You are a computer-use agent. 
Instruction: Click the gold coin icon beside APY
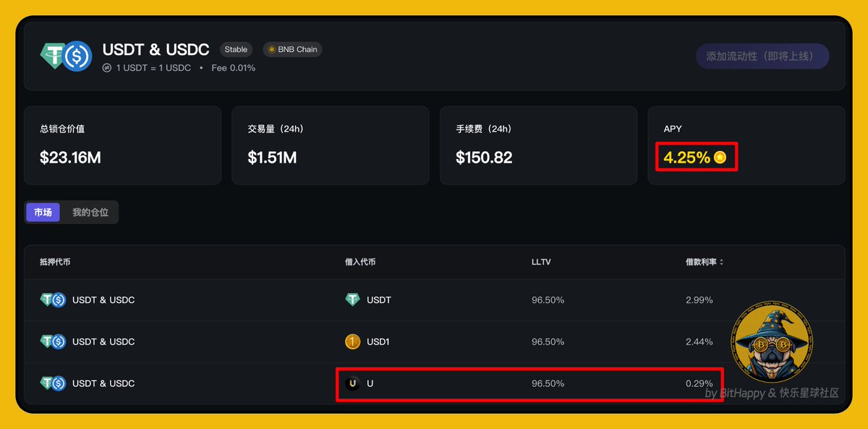720,157
